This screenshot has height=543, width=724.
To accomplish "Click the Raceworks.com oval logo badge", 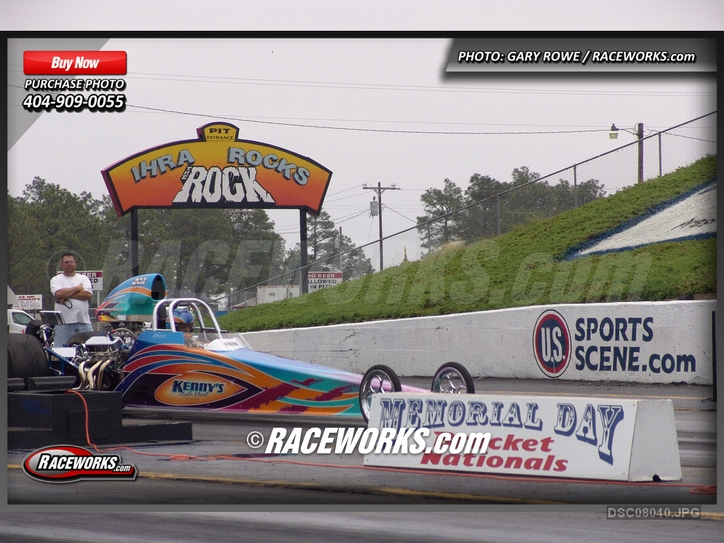I will 80,464.
